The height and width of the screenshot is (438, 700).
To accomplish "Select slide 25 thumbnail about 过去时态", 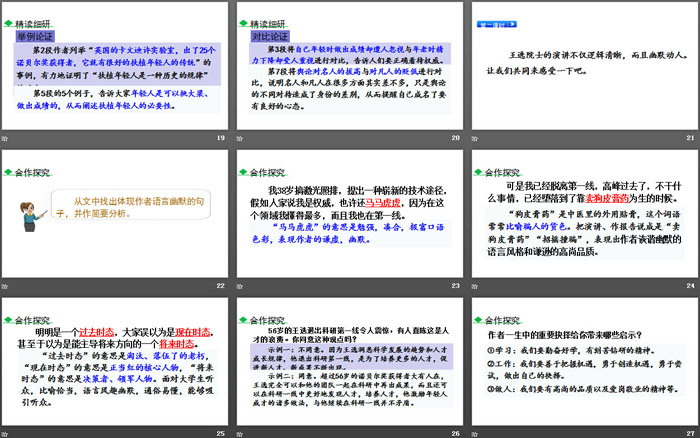I will click(x=115, y=362).
